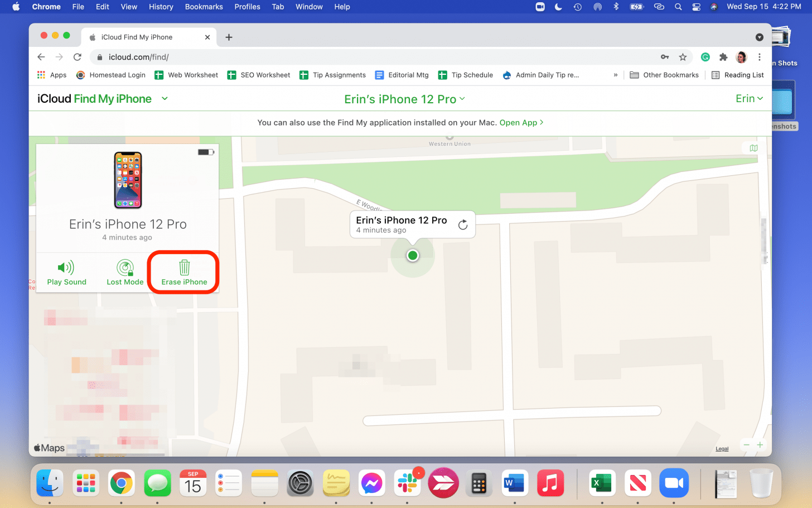Image resolution: width=812 pixels, height=508 pixels.
Task: Open the SEO Worksheet bookmark
Action: (259, 75)
